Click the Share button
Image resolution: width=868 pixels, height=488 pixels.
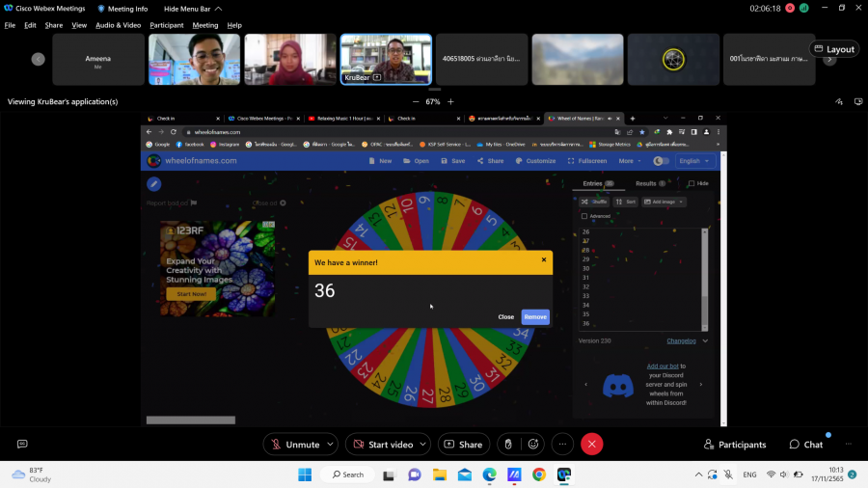[463, 444]
